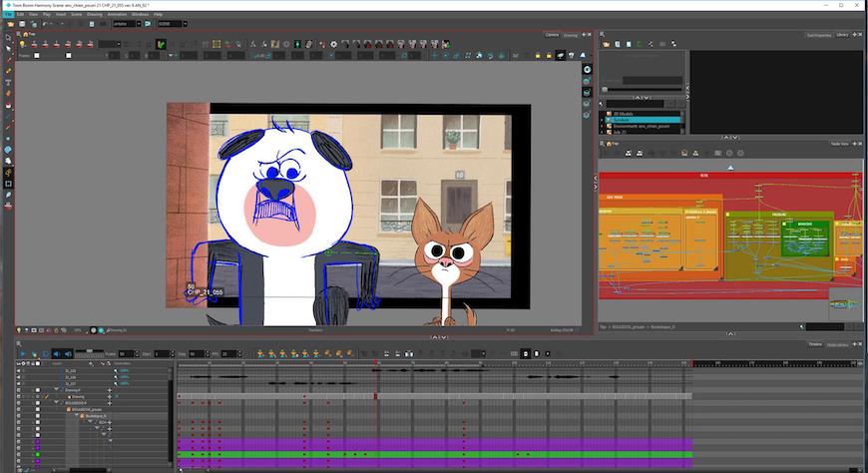Open the SCENE dropdown in top toolbar

(x=173, y=24)
